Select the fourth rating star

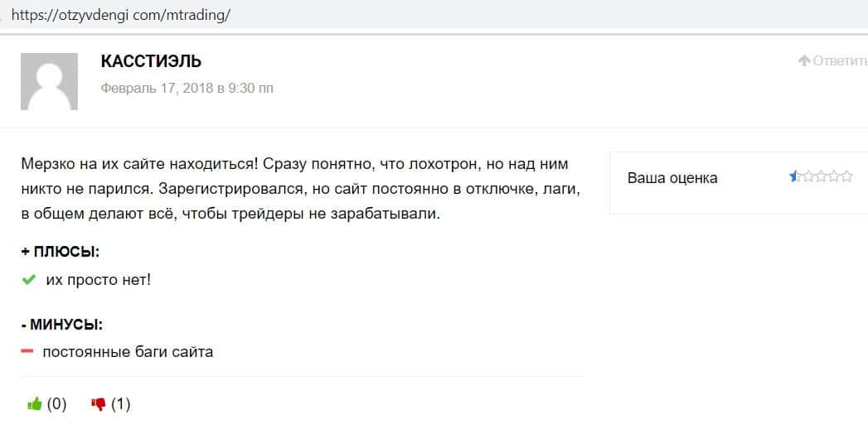point(834,176)
